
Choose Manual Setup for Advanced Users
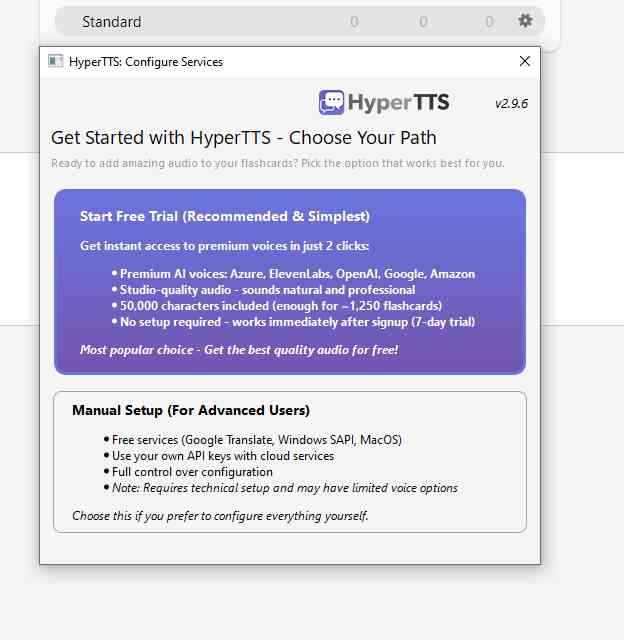(x=289, y=461)
